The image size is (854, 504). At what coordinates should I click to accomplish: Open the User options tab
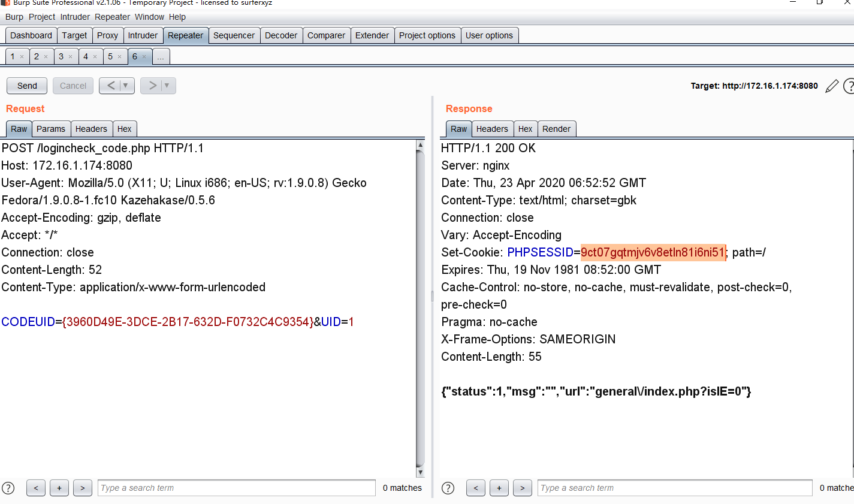pyautogui.click(x=489, y=35)
